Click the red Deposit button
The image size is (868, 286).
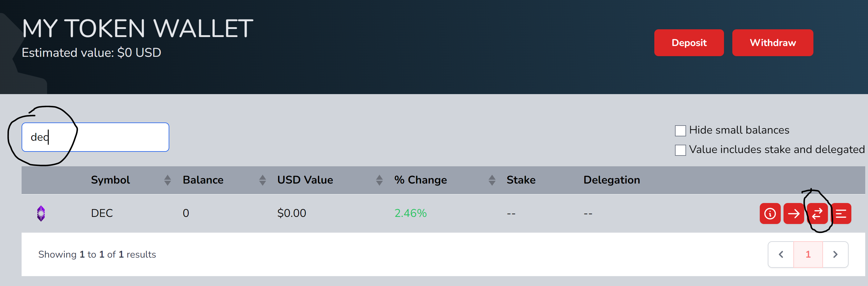coord(689,43)
